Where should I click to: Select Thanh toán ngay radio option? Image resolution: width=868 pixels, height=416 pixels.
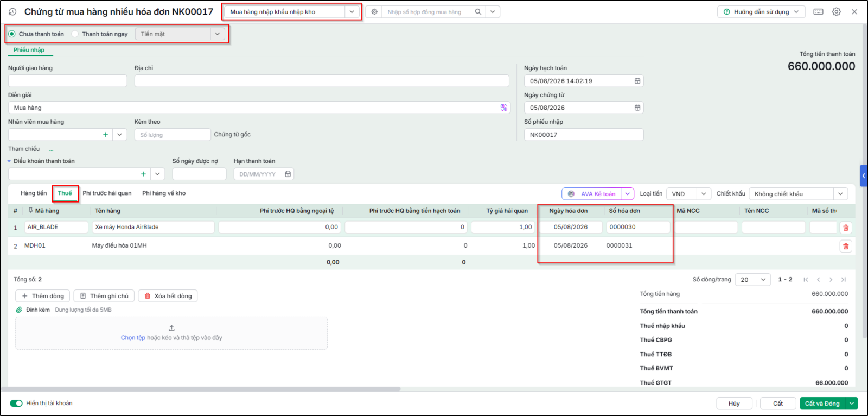pos(75,34)
